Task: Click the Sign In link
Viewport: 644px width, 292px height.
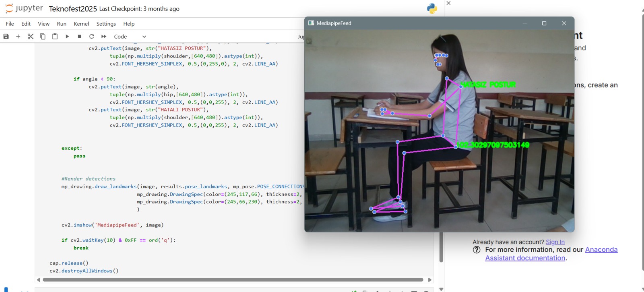Action: 555,242
